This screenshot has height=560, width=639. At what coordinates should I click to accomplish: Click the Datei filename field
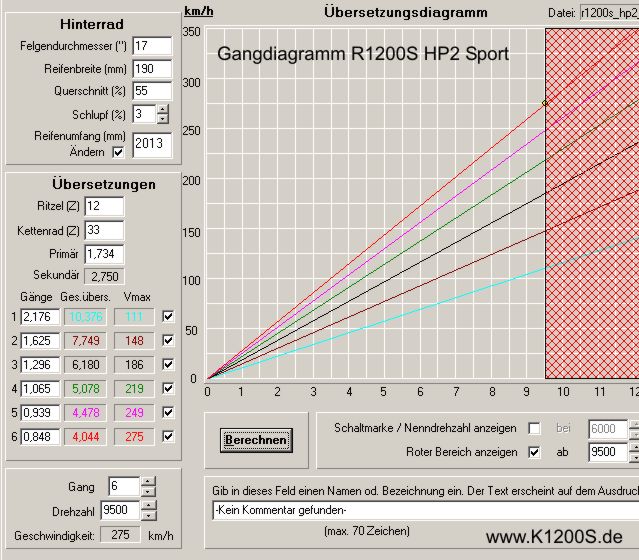click(610, 13)
